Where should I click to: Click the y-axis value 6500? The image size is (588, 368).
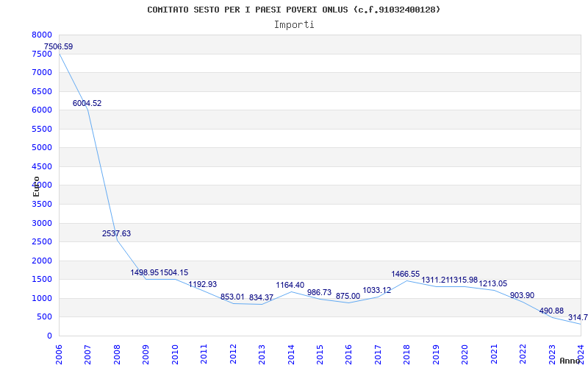point(42,91)
